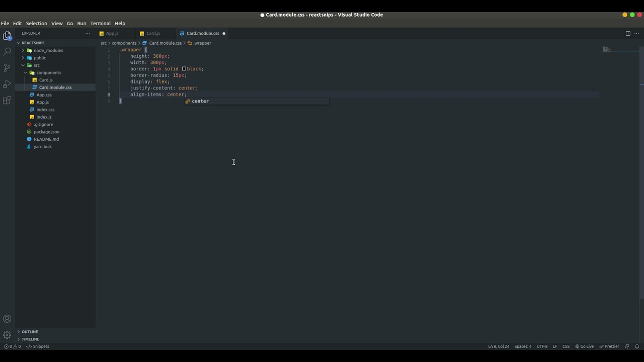Open the Help menu
This screenshot has width=644, height=362.
[120, 23]
